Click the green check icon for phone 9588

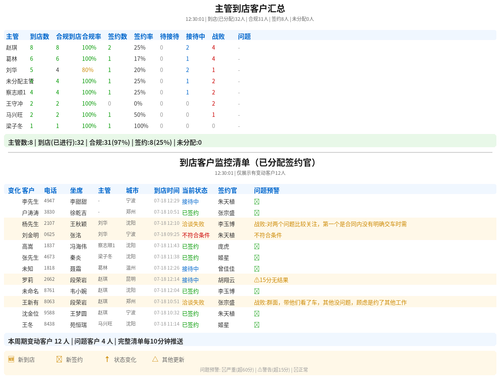tap(256, 313)
